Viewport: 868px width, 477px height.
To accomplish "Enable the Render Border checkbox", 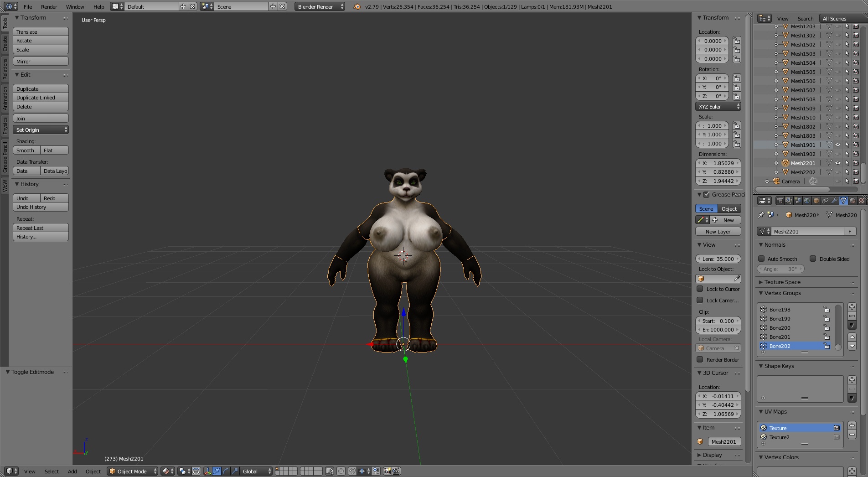I will click(x=700, y=359).
